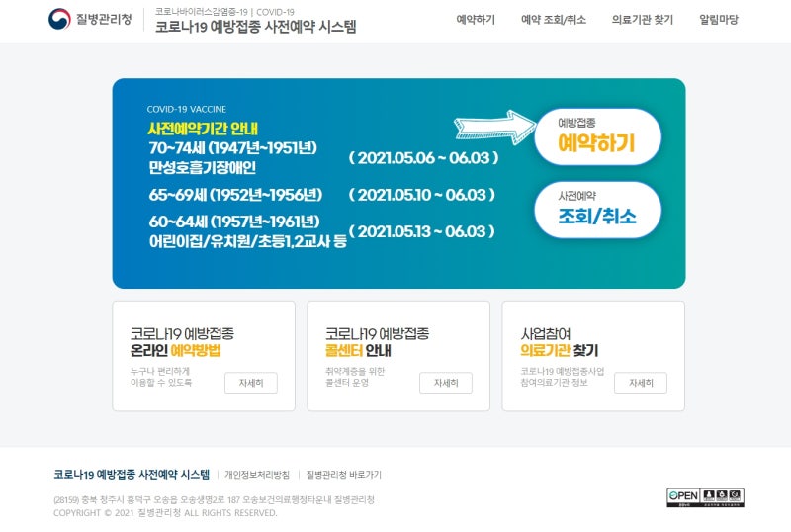This screenshot has width=791, height=532.
Task: Click the 60~64세 (1957년~1961년) line
Action: 234,222
